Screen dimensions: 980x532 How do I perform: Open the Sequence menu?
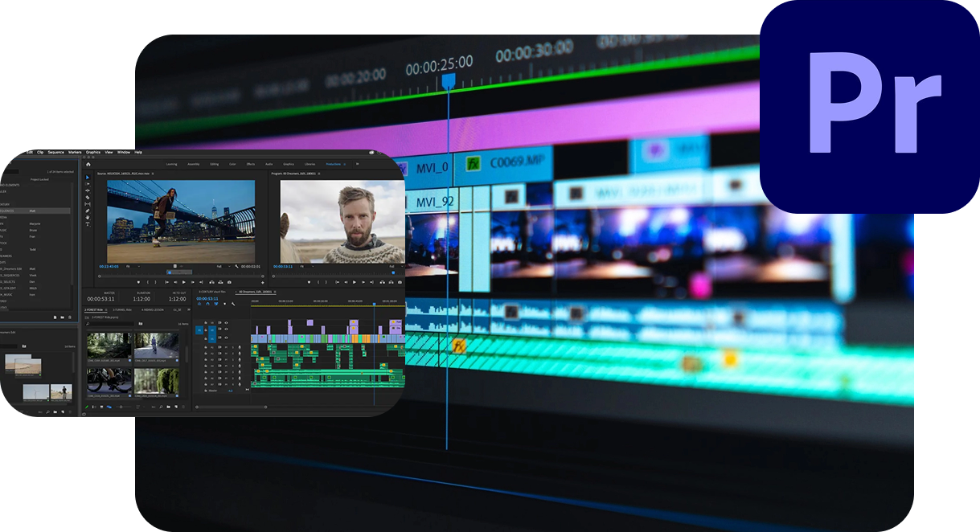pyautogui.click(x=55, y=152)
